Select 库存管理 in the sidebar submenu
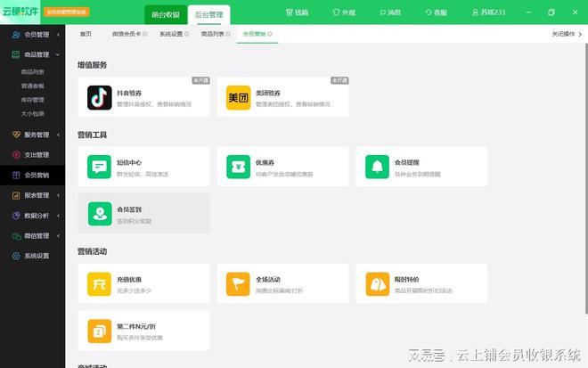The height and width of the screenshot is (368, 588). click(33, 102)
